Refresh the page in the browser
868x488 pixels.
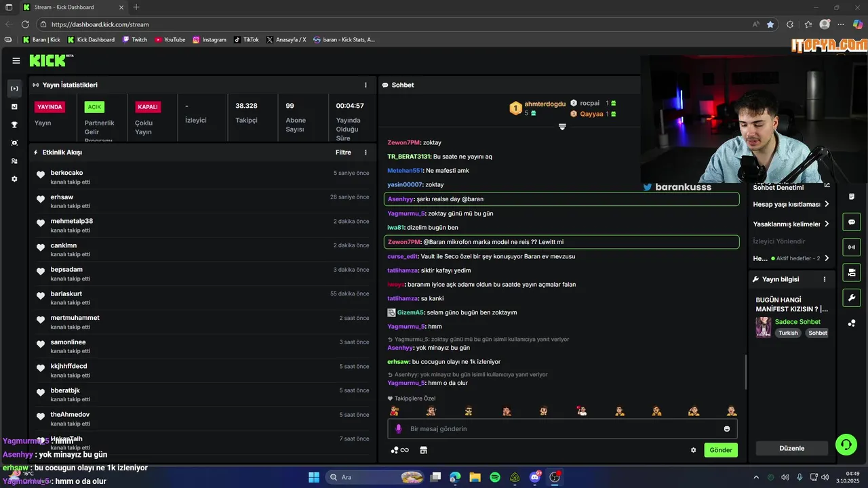tap(25, 24)
